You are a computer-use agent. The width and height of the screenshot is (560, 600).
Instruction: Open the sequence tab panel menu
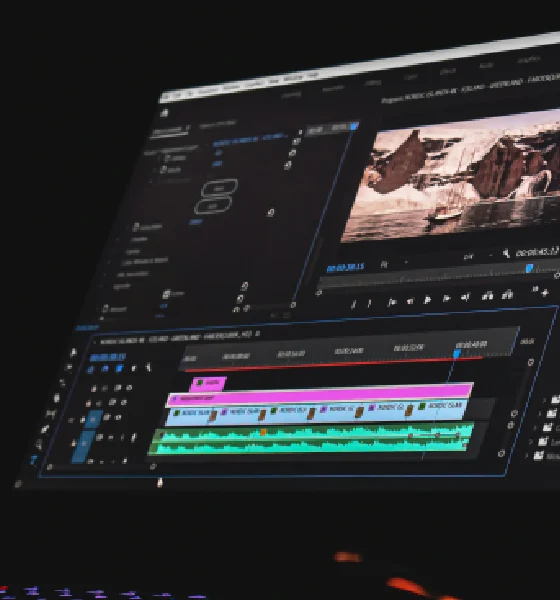pos(258,334)
